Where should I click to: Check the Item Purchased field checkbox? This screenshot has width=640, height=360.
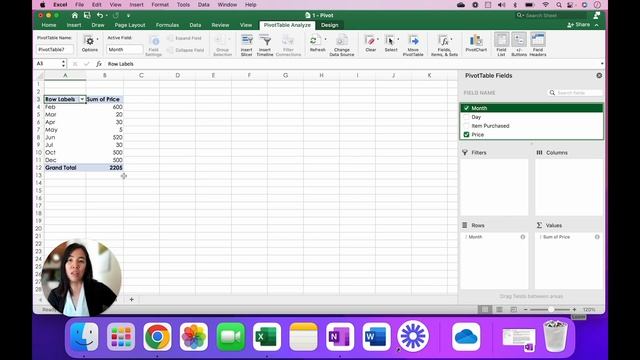[466, 126]
